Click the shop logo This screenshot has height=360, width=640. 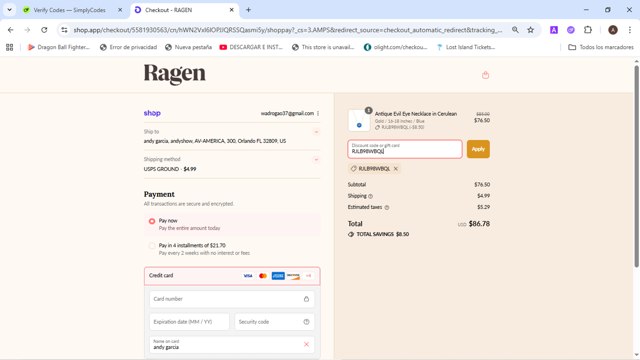(x=152, y=113)
